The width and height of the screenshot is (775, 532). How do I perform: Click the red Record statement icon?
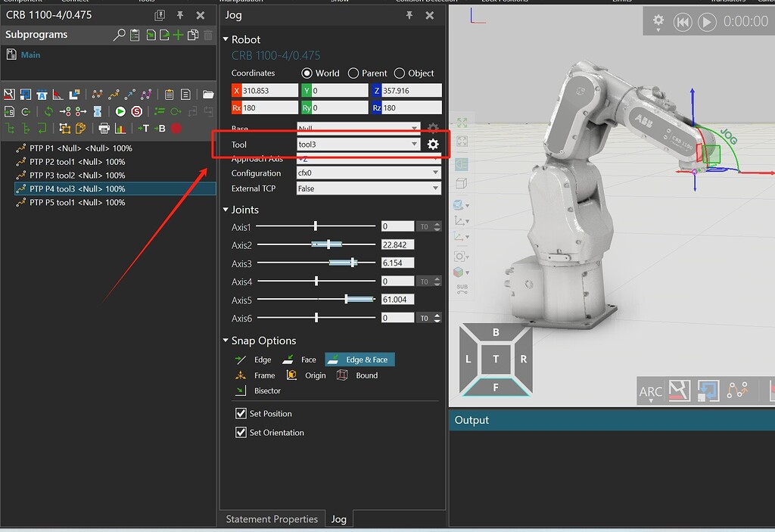(176, 128)
